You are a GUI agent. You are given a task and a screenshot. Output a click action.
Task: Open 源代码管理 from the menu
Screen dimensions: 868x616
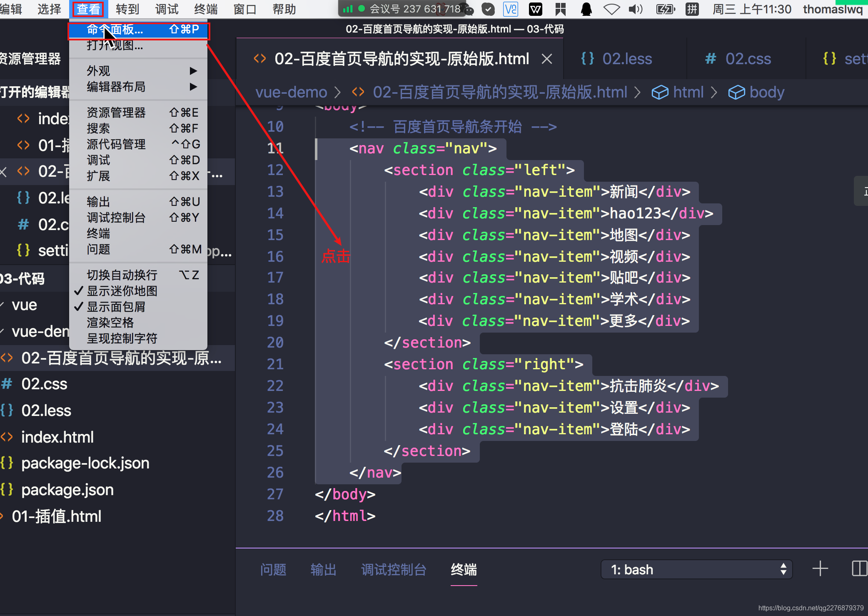pos(139,144)
